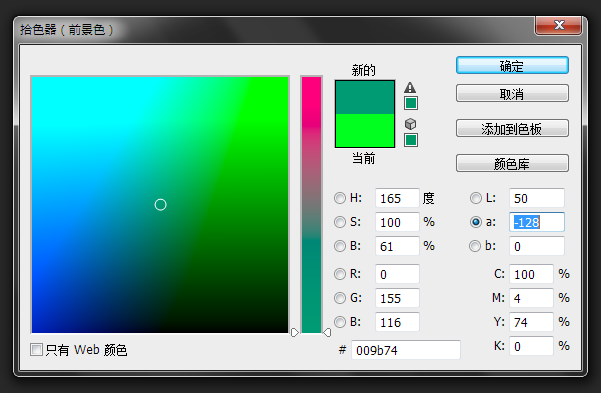Click the circular color picker marker
601x393 pixels.
point(160,205)
